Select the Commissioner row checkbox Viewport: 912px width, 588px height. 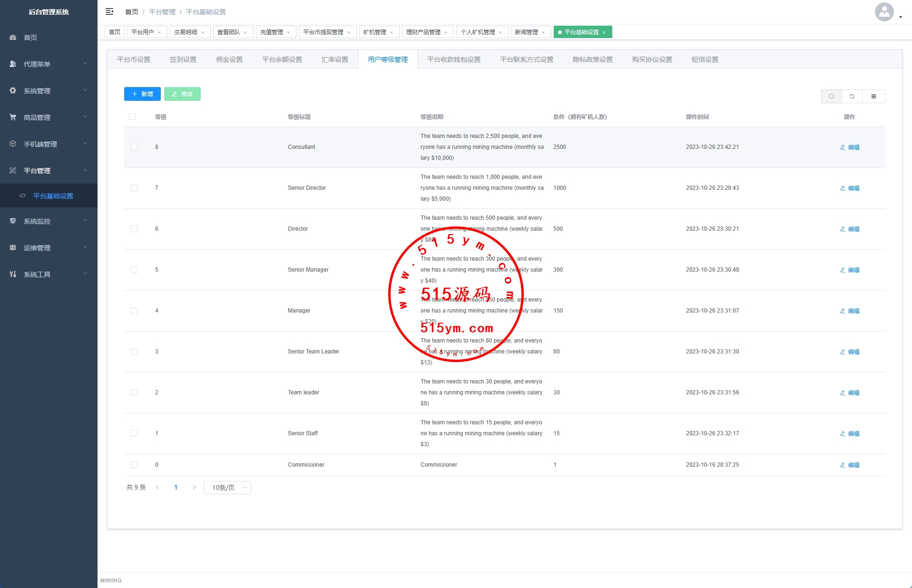[x=134, y=465]
